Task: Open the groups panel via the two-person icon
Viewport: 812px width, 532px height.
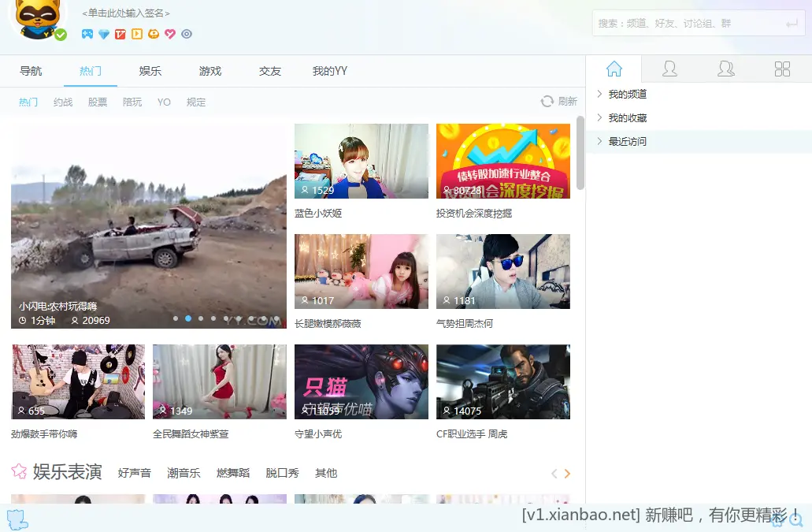Action: click(726, 69)
